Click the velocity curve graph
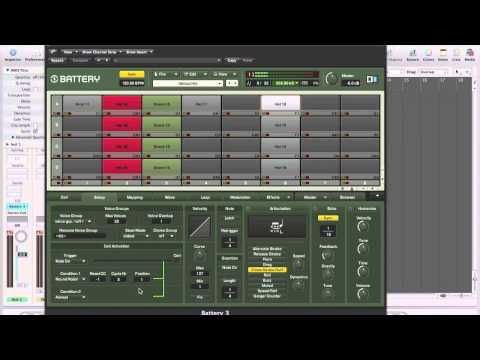The image size is (480, 360). [x=200, y=227]
